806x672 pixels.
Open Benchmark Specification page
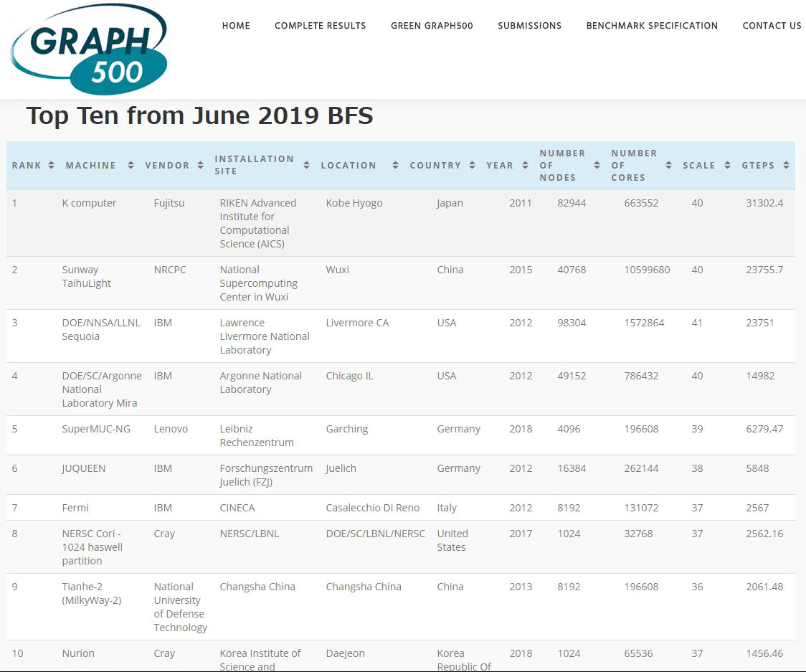click(652, 26)
